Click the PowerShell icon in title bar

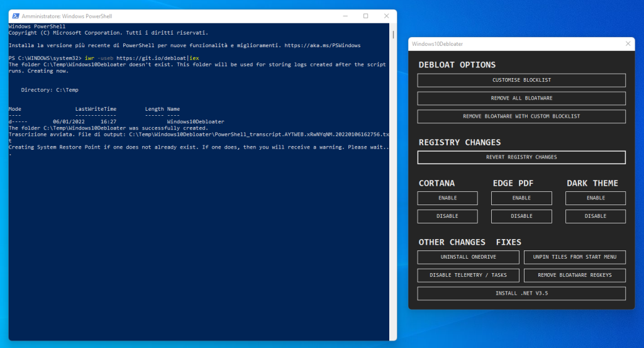coord(16,16)
